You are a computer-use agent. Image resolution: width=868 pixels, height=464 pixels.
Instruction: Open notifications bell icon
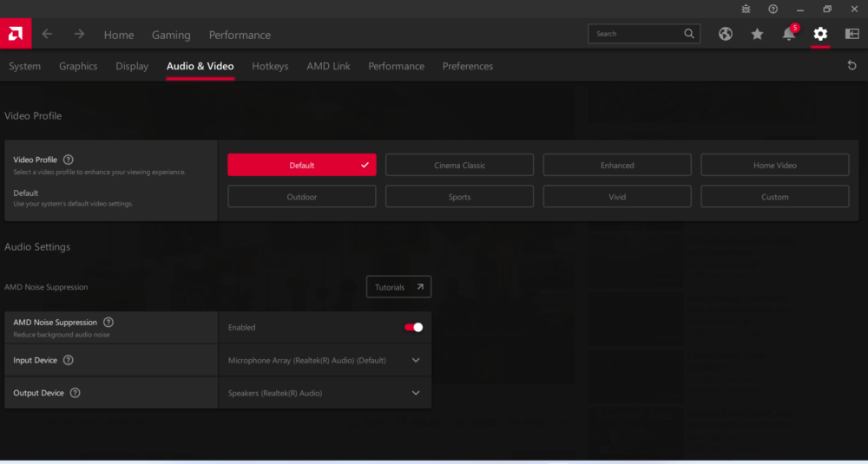click(788, 35)
